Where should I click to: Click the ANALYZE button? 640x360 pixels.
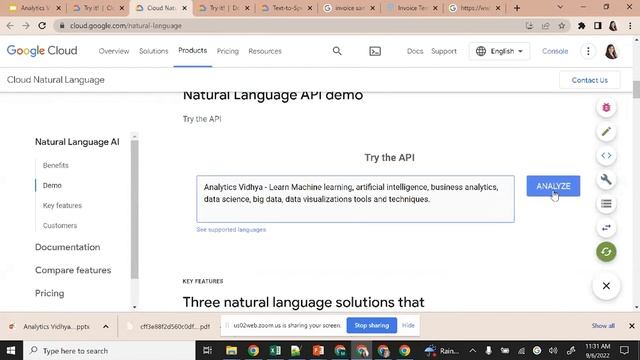click(553, 186)
